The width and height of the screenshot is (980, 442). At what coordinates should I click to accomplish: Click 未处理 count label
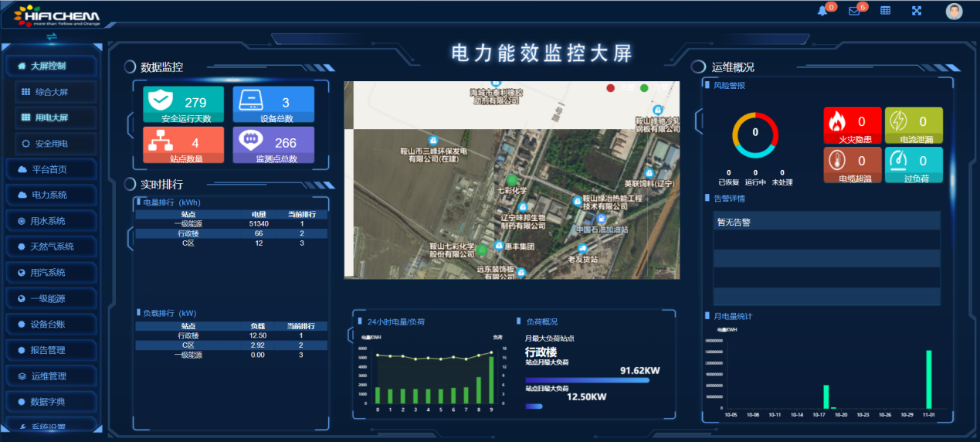pos(782,182)
